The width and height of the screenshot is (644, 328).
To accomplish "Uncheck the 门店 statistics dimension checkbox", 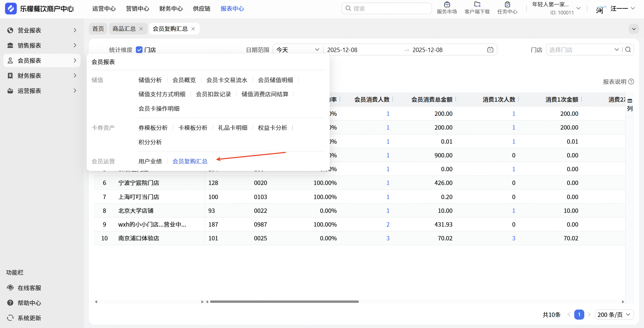I will coord(139,50).
